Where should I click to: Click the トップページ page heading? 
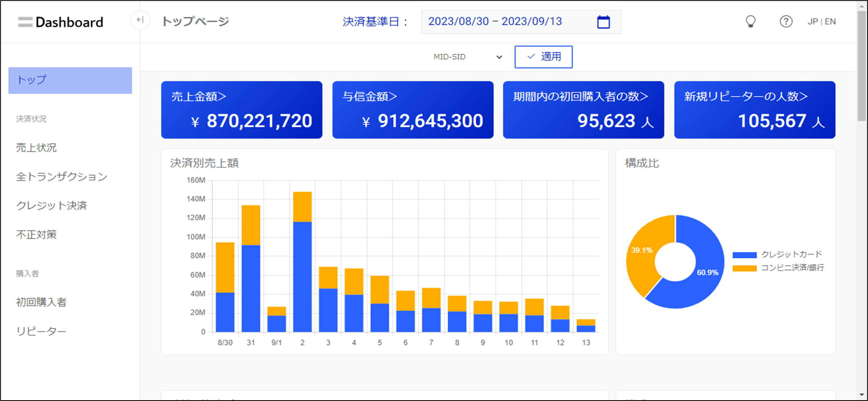(x=195, y=21)
